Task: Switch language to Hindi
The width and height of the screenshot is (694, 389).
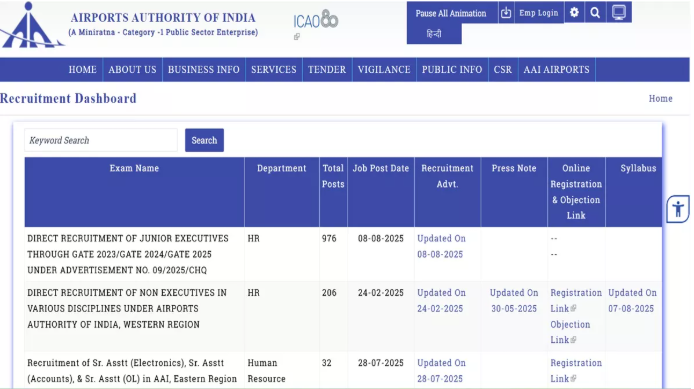Action: click(x=434, y=34)
